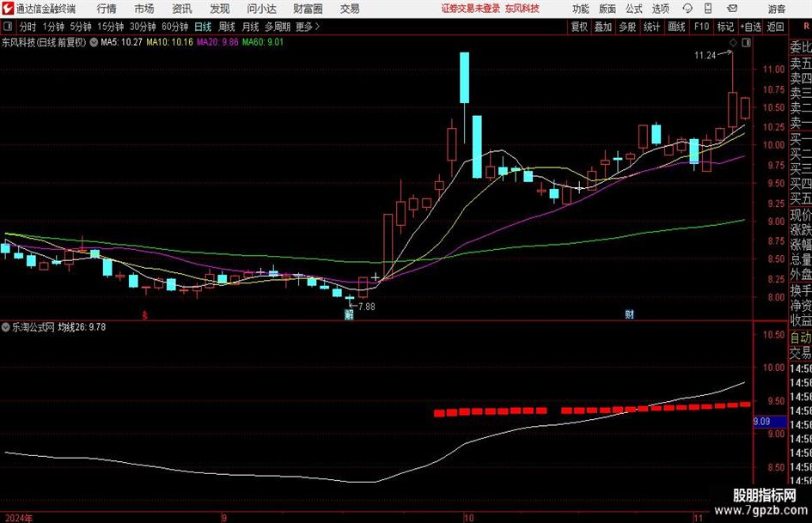812x523 pixels.
Task: Select the 日线 daily period tab
Action: [x=203, y=27]
